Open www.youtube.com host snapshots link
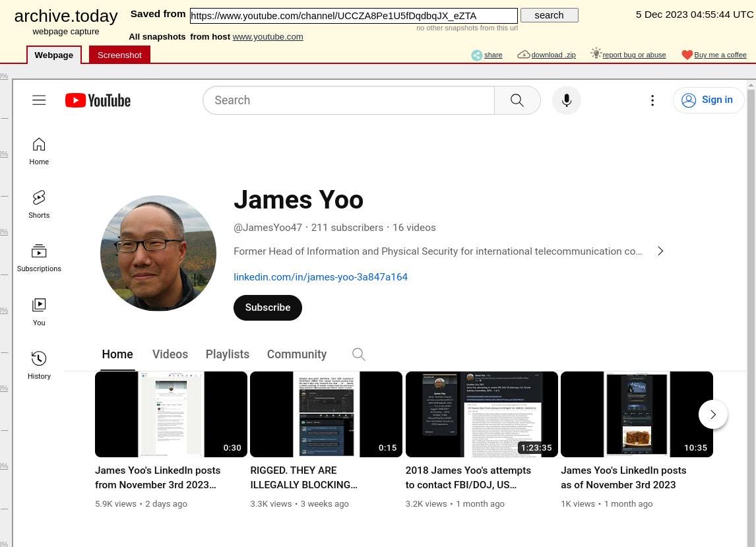This screenshot has width=756, height=547. tap(268, 37)
